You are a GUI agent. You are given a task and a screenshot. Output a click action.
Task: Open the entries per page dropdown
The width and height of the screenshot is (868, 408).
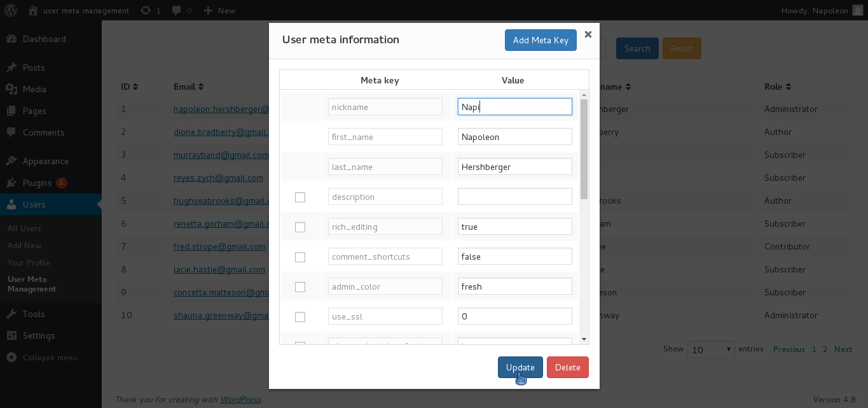(x=711, y=349)
